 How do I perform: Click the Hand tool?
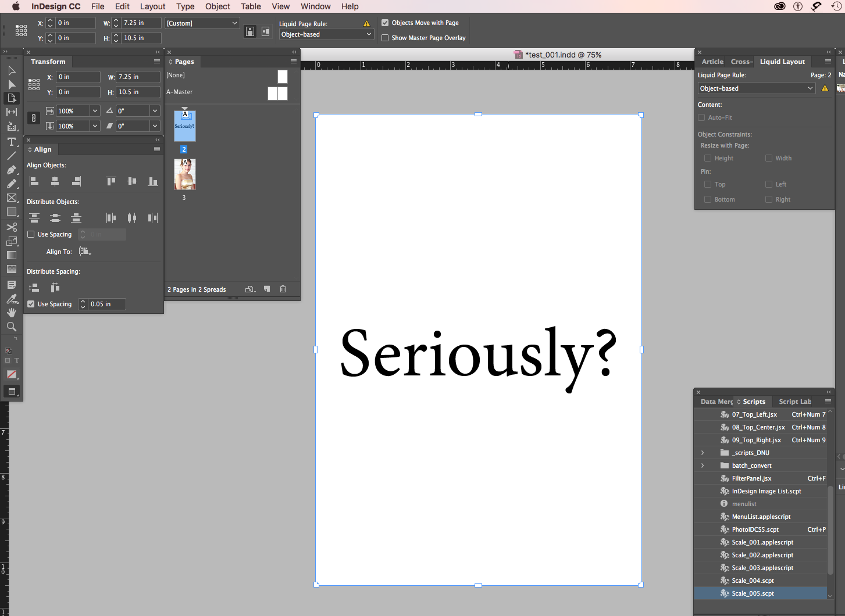pos(12,313)
